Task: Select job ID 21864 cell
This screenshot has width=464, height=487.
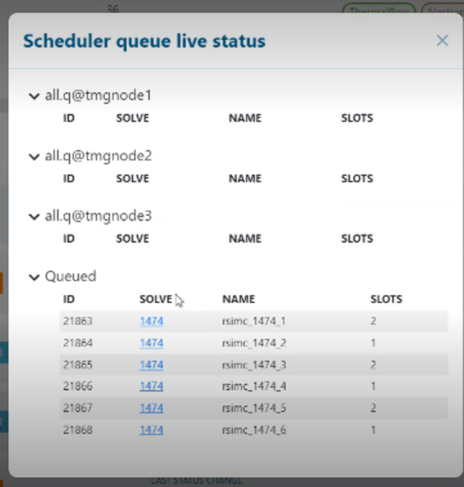Action: tap(78, 343)
